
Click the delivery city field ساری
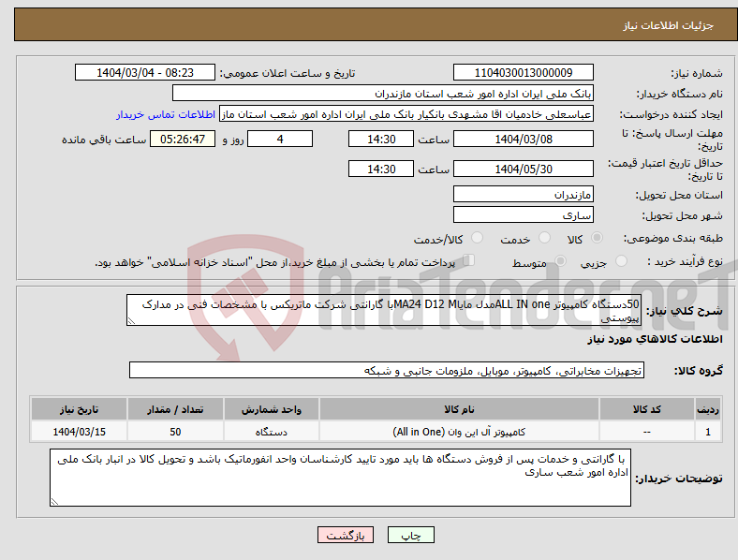524,214
